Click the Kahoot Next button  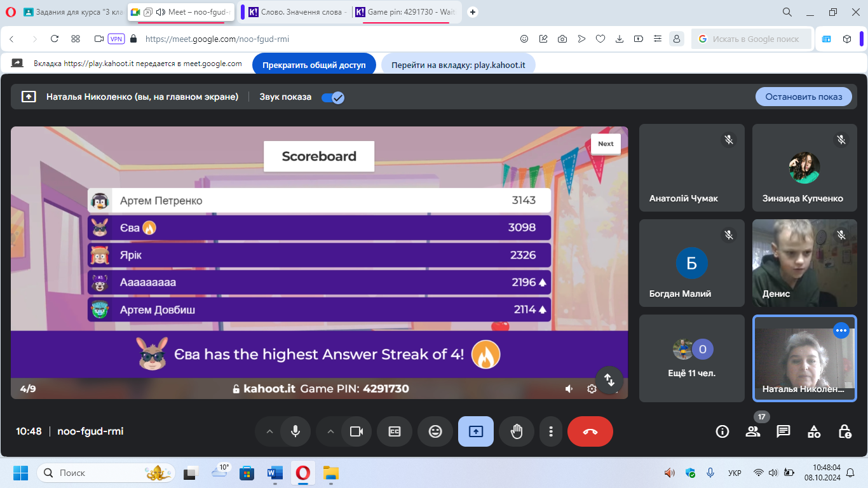(606, 144)
